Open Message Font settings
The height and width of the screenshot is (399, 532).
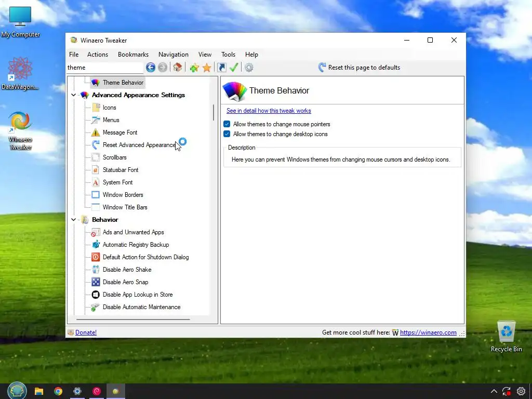[x=120, y=132]
